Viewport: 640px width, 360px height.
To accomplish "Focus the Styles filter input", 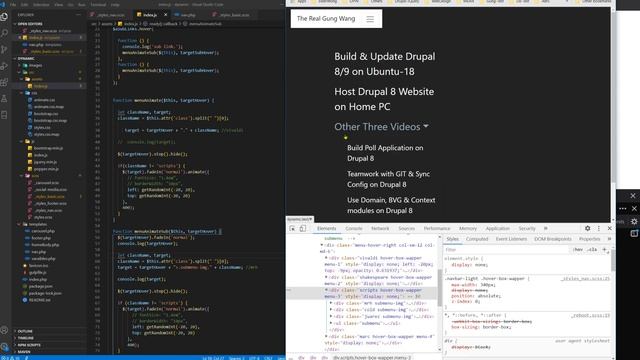I will (x=506, y=249).
